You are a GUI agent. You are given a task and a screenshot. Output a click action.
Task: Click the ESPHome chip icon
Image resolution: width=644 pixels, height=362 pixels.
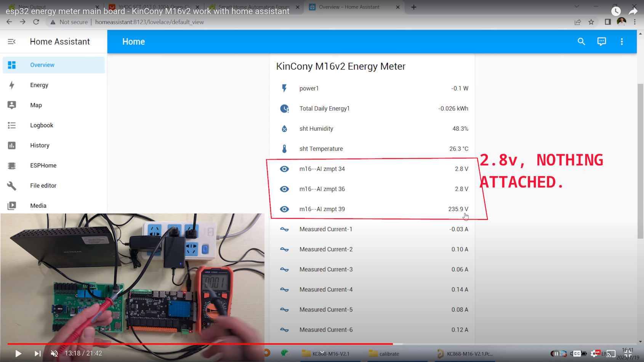(x=12, y=166)
